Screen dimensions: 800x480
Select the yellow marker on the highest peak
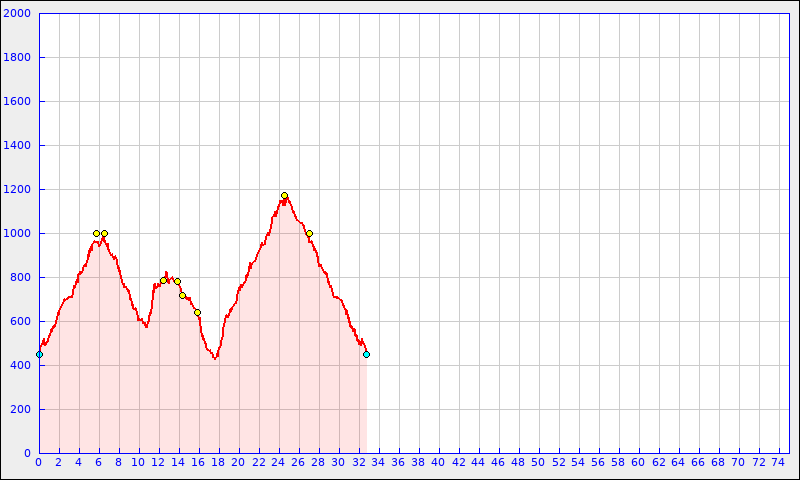point(284,196)
